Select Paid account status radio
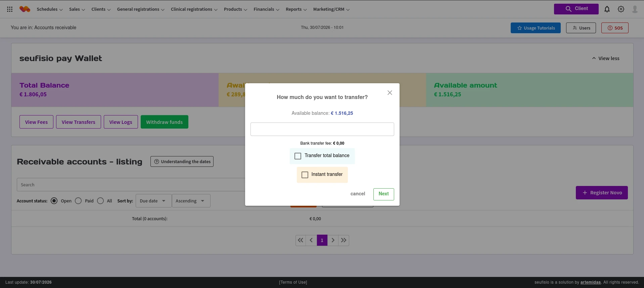 point(78,201)
